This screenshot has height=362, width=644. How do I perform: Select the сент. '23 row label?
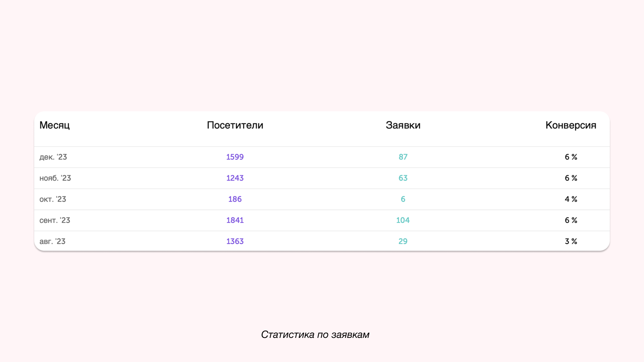pyautogui.click(x=55, y=221)
